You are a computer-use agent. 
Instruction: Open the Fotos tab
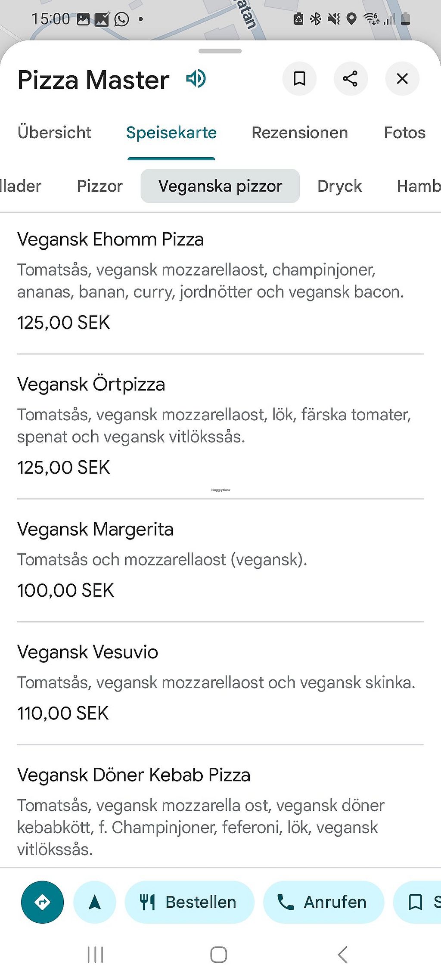click(404, 133)
